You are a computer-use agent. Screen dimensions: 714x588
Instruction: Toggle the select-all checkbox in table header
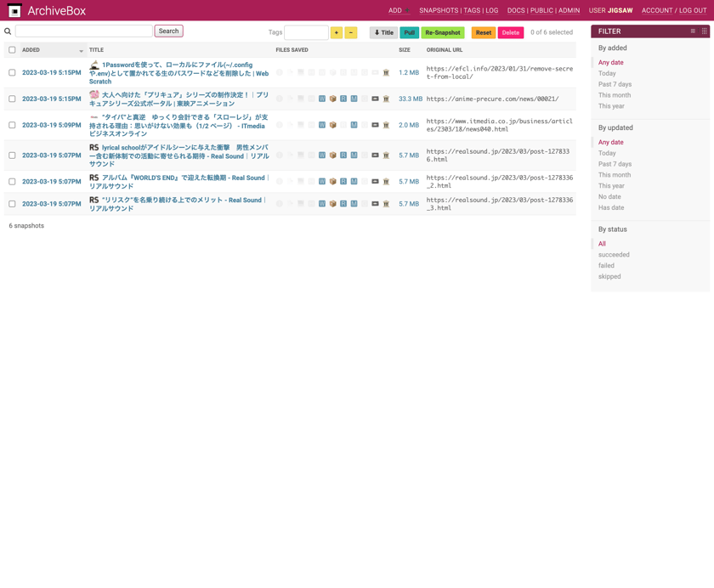point(12,49)
